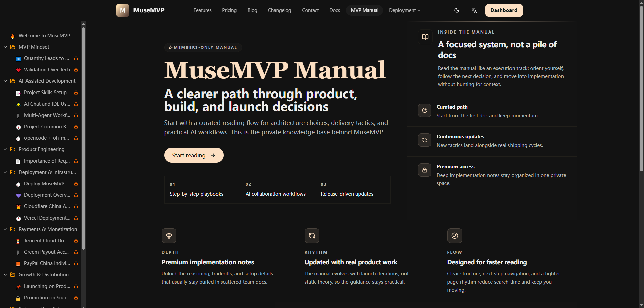
Task: Click the star icon beside AI Chat and IDE Us...
Action: pyautogui.click(x=18, y=105)
